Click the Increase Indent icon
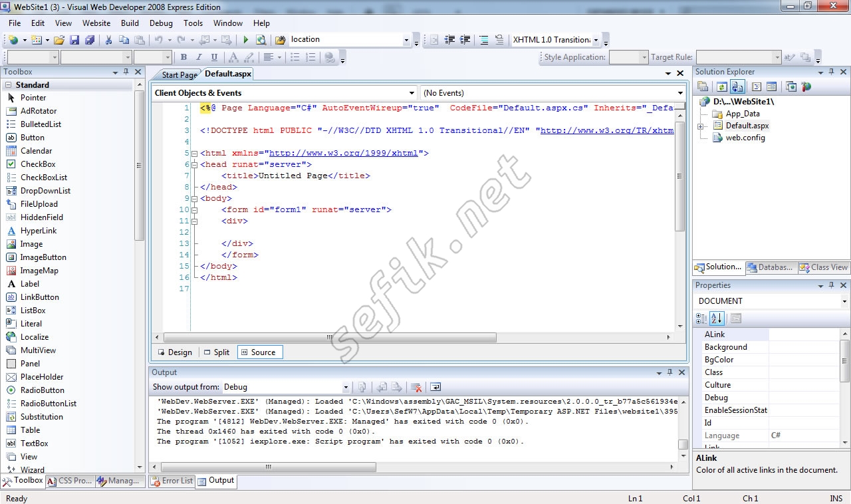 [x=465, y=40]
